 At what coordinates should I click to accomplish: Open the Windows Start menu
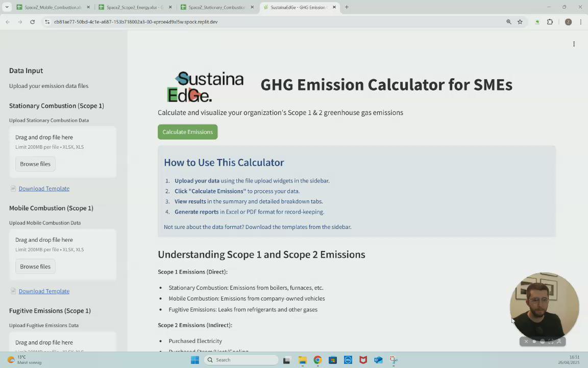click(x=195, y=360)
